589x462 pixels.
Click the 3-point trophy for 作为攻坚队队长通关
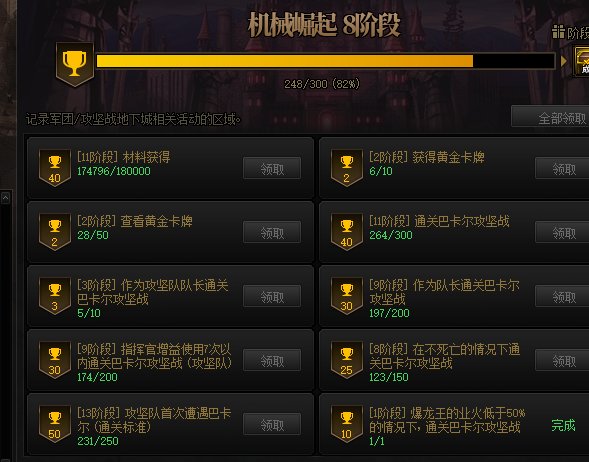[x=55, y=296]
